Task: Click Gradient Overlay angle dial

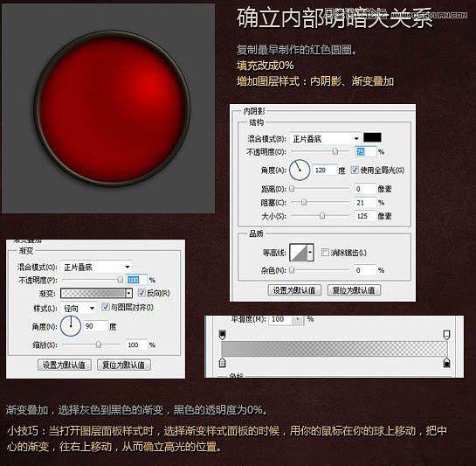Action: pyautogui.click(x=71, y=326)
